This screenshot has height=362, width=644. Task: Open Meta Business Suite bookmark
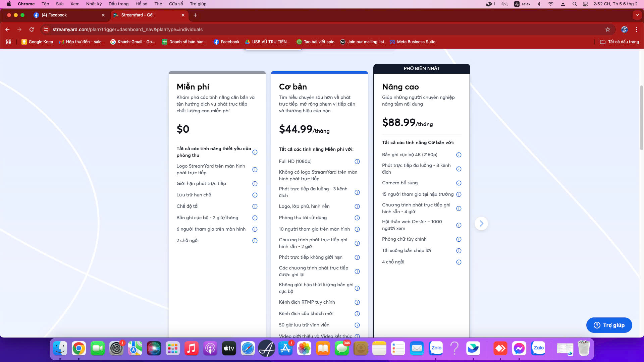coord(413,42)
